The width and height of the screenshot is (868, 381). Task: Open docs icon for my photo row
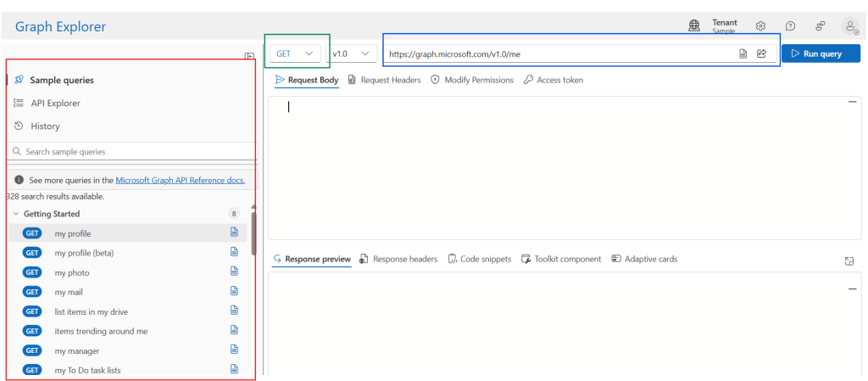click(234, 272)
